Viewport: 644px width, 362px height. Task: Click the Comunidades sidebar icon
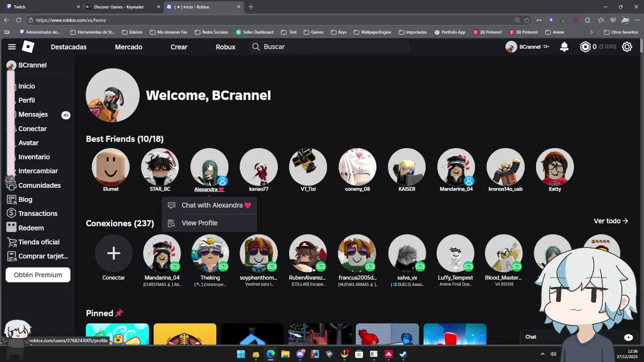(11, 185)
